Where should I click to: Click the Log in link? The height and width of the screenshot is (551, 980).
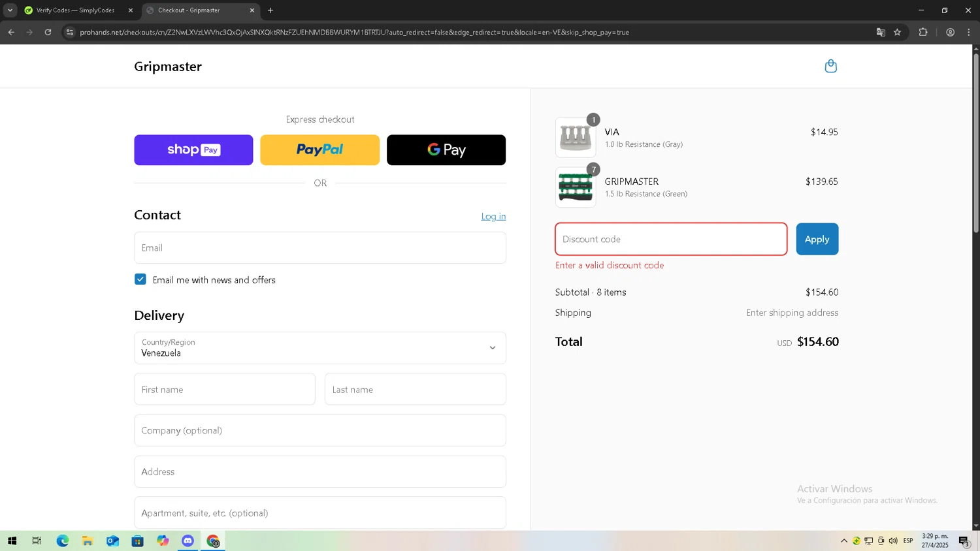[x=493, y=217]
